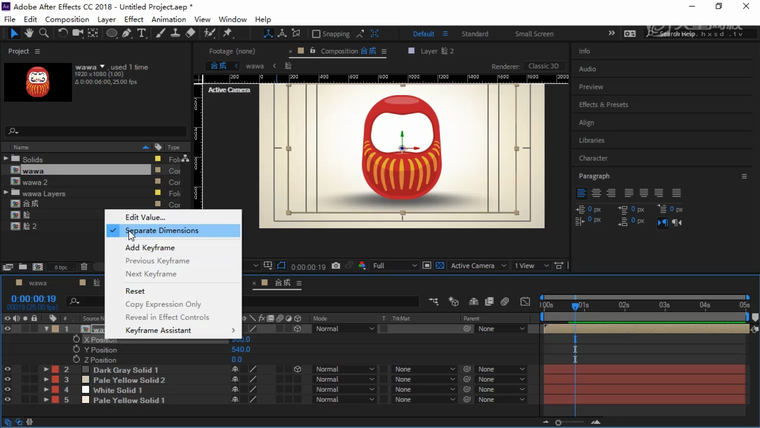Select the Hand tool in toolbar

[29, 33]
